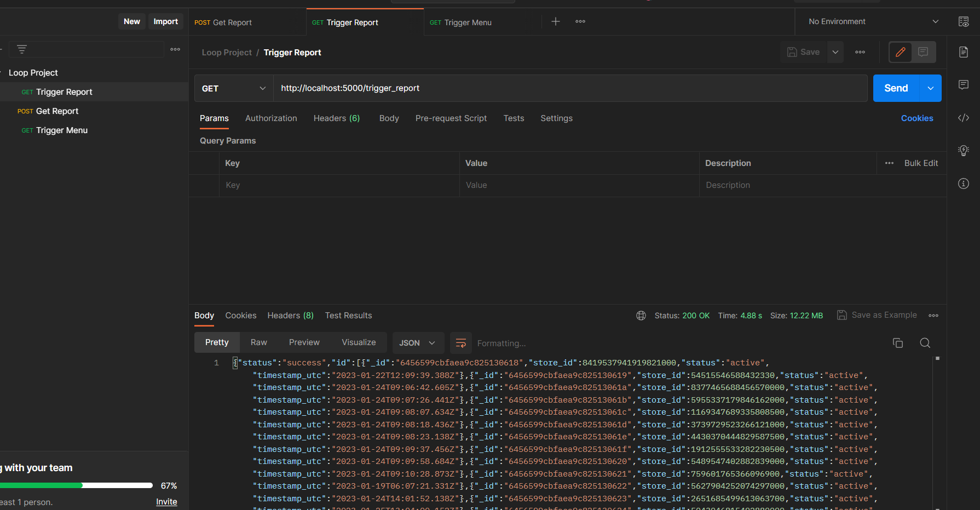Open Postbot suggestions via the lightbulb icon
This screenshot has width=980, height=510.
click(964, 151)
